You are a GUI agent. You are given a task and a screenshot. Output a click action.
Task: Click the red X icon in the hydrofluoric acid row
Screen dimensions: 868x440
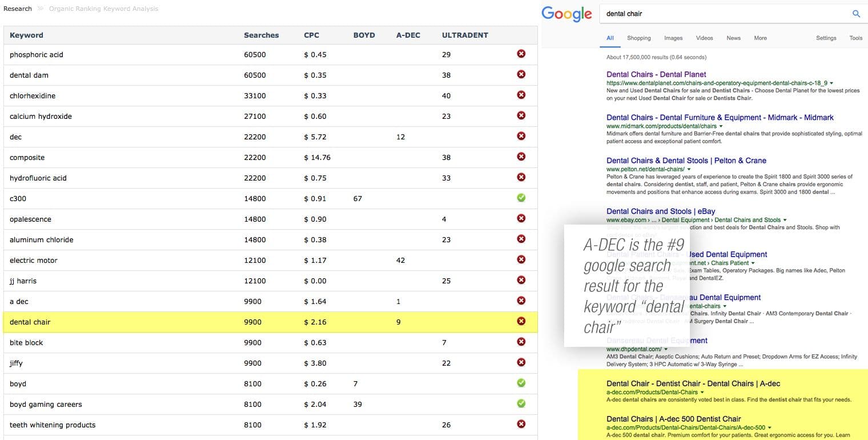(521, 177)
